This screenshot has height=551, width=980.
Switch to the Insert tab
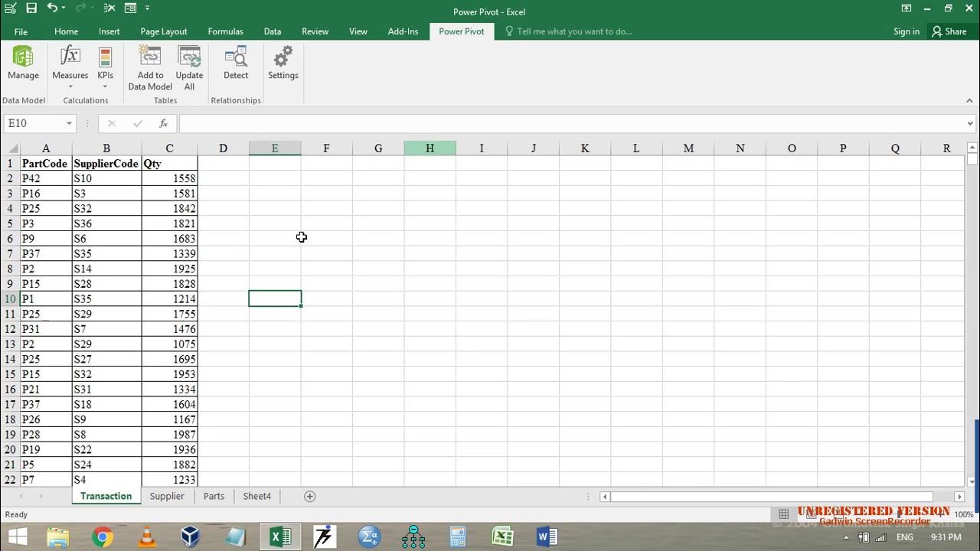point(109,31)
